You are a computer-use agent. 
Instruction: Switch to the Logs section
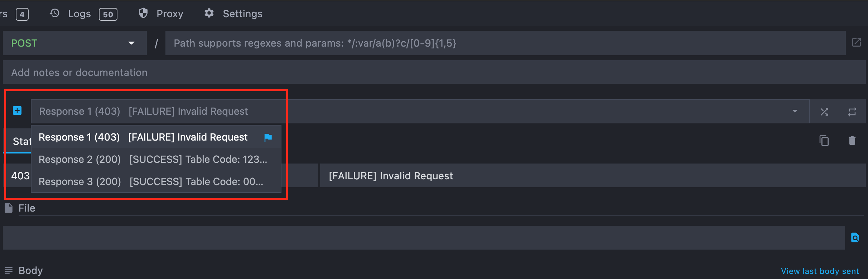click(x=79, y=14)
